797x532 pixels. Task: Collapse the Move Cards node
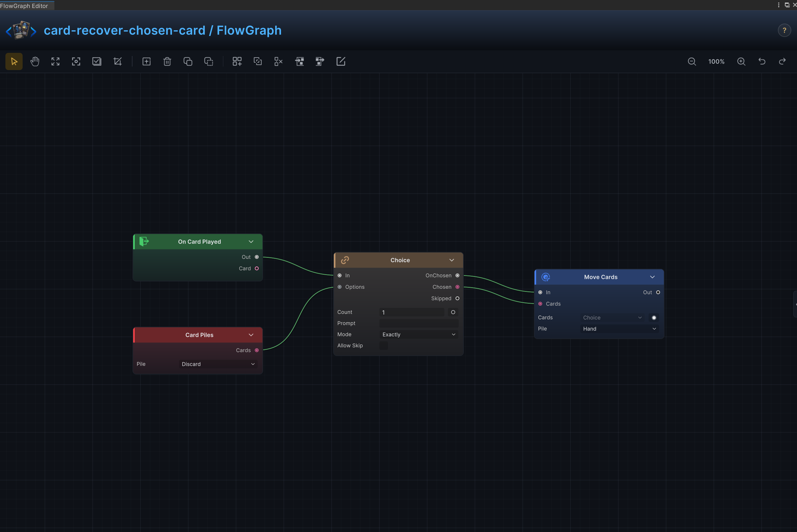point(652,277)
